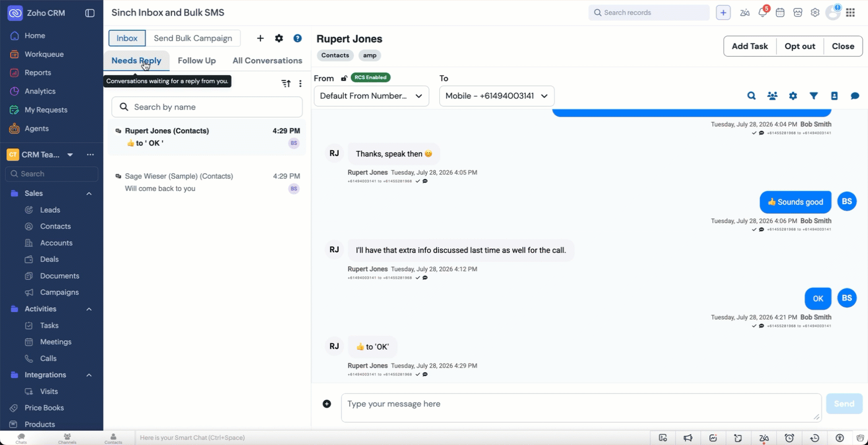This screenshot has width=868, height=445.
Task: Click the conversation filter funnel icon
Action: (x=813, y=96)
